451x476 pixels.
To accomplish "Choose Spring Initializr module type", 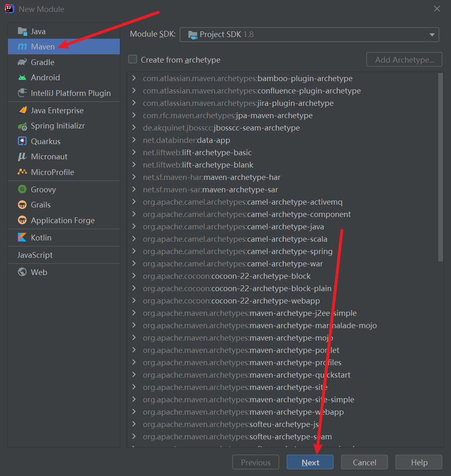I will 64,126.
